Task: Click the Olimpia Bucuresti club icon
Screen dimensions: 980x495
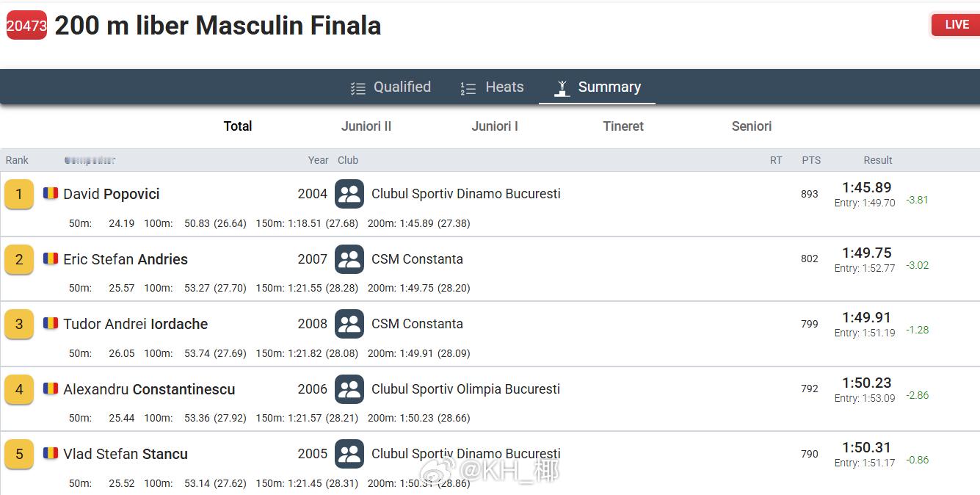Action: (x=349, y=389)
